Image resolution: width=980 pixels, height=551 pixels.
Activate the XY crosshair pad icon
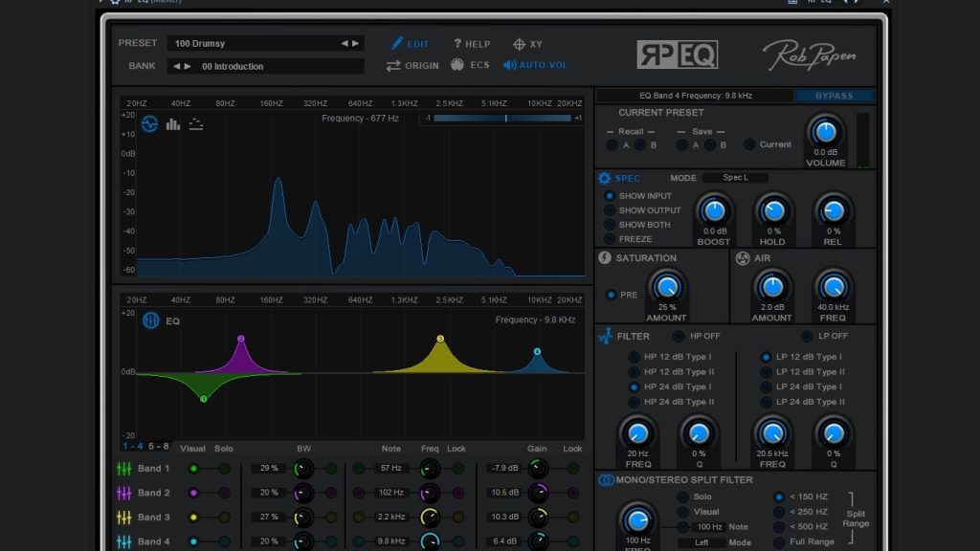(x=519, y=44)
